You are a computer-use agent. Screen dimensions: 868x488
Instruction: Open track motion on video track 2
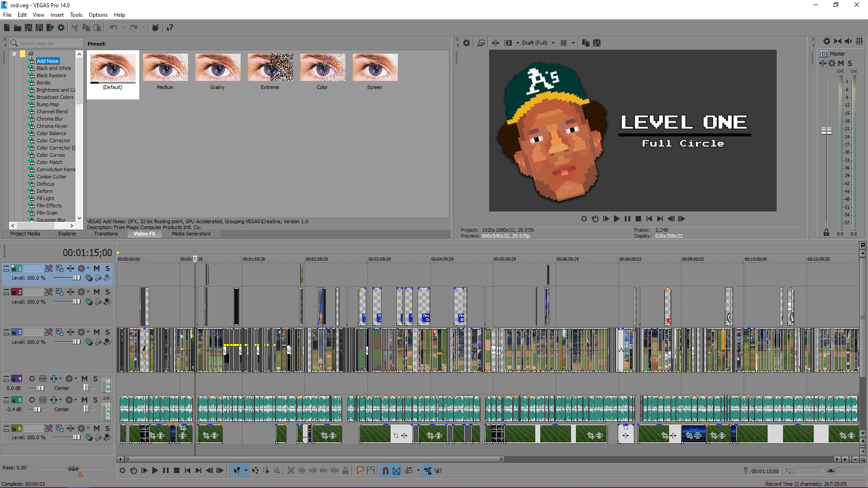tap(60, 292)
